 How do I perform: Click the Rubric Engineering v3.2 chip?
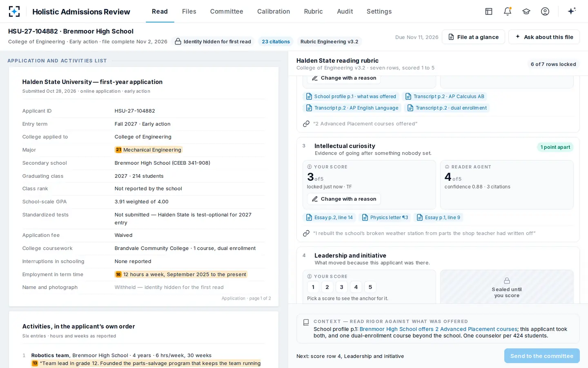point(329,42)
